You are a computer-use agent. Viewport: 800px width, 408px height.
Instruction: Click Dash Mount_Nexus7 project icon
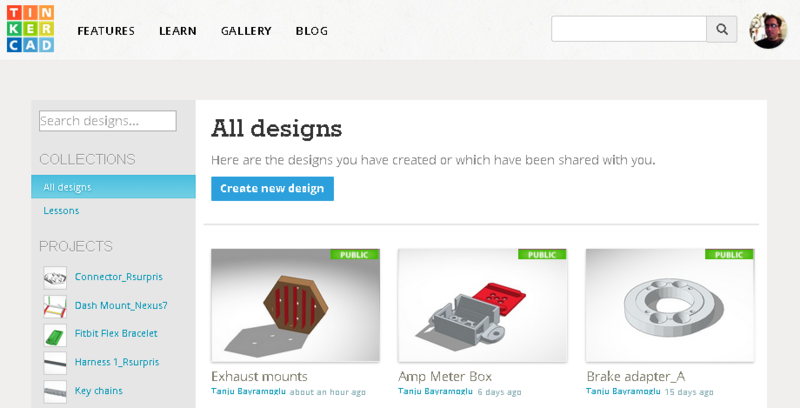click(55, 305)
